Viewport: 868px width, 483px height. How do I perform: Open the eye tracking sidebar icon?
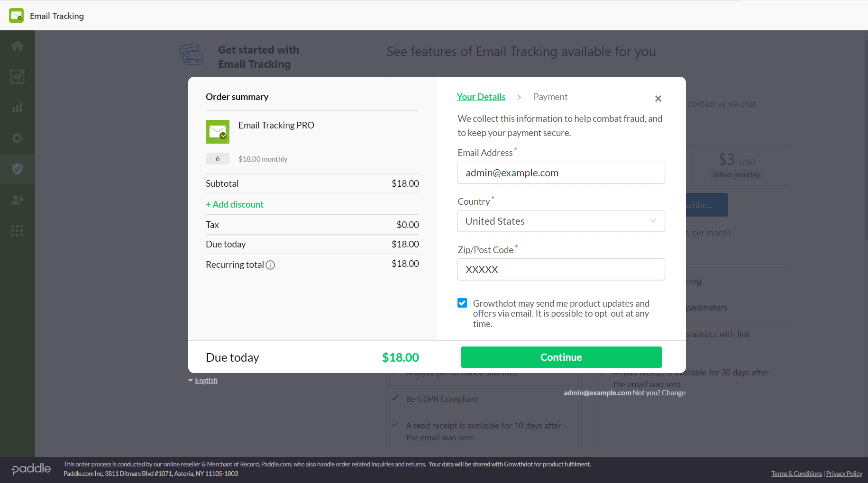[18, 76]
